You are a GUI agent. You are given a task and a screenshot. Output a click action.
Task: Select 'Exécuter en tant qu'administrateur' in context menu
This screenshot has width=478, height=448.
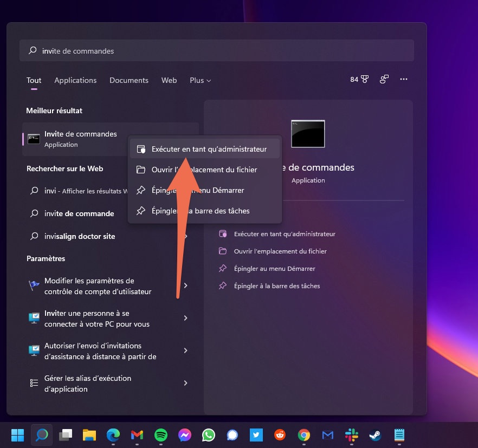(x=204, y=149)
